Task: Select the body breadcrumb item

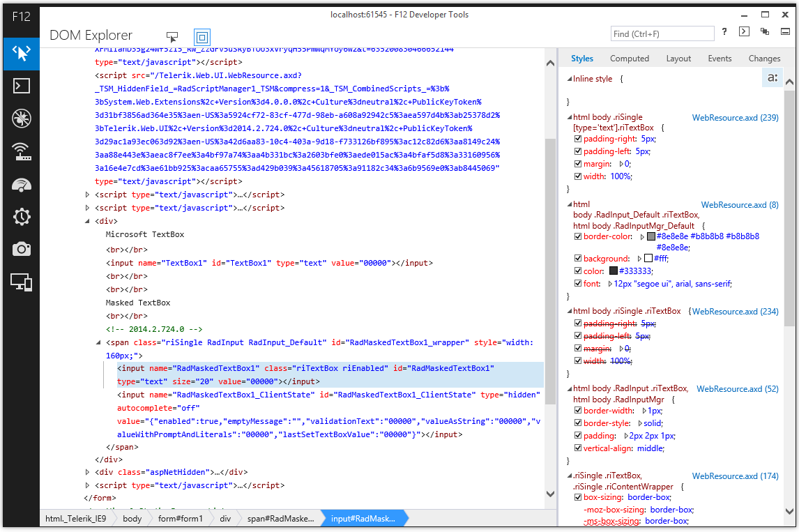Action: point(132,519)
